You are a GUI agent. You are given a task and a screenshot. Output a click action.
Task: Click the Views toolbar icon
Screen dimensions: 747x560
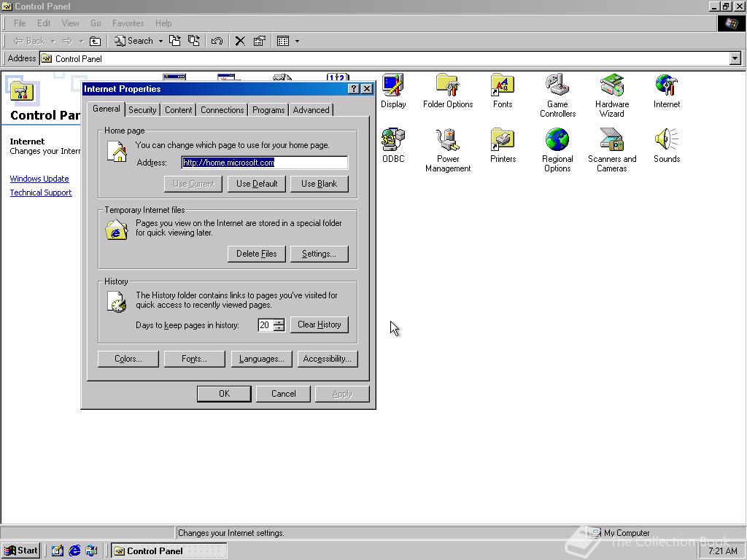tap(283, 41)
